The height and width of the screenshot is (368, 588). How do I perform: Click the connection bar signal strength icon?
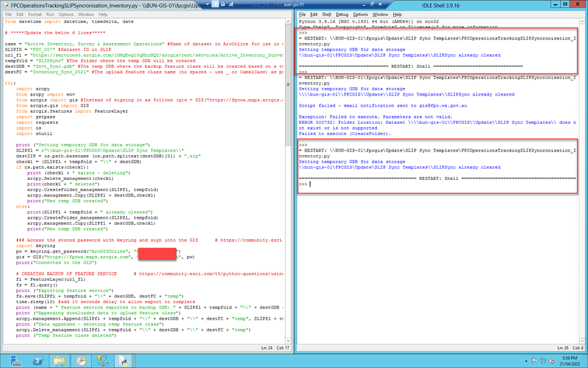(x=230, y=4)
